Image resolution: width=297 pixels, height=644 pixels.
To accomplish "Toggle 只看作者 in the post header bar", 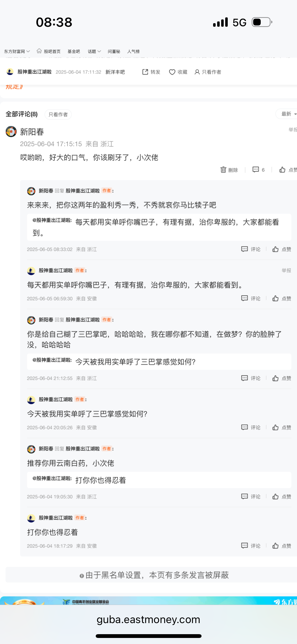I will click(208, 72).
